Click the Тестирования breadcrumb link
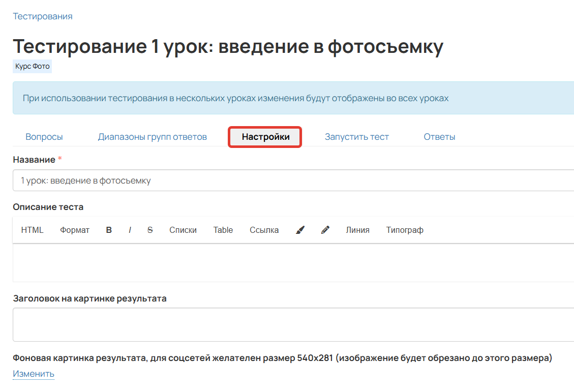This screenshot has width=574, height=392. 43,16
